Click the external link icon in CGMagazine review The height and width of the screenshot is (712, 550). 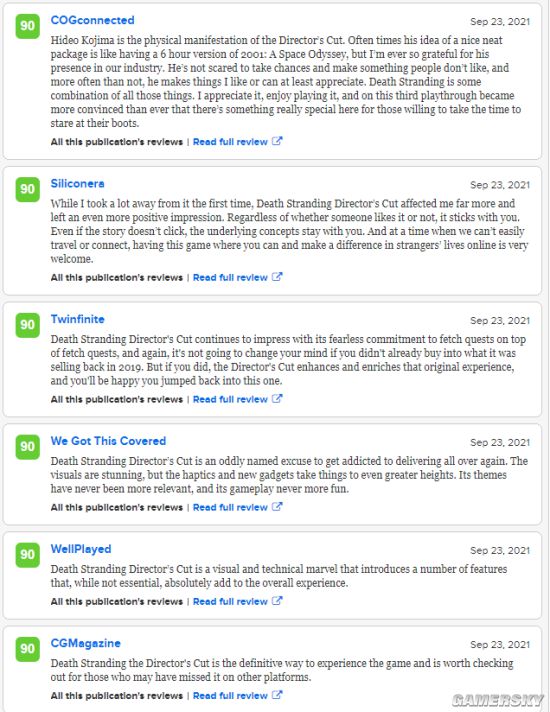click(x=277, y=695)
